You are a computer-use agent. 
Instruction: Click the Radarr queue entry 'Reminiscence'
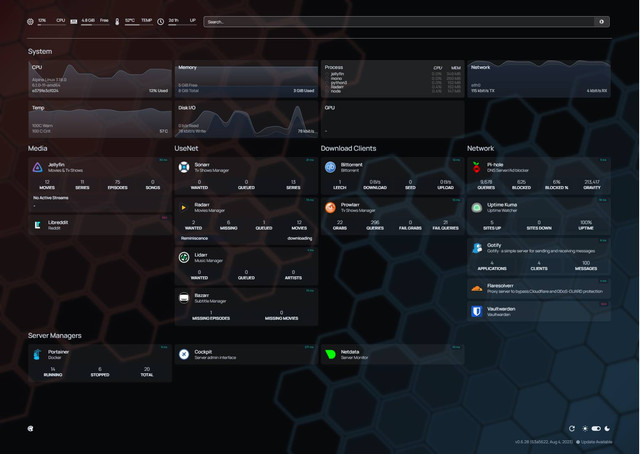click(x=194, y=238)
